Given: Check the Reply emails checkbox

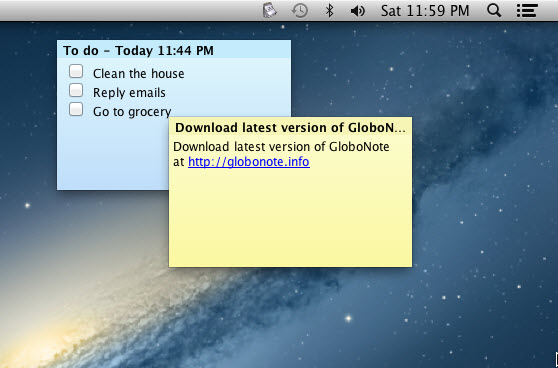Looking at the screenshot, I should tap(76, 90).
